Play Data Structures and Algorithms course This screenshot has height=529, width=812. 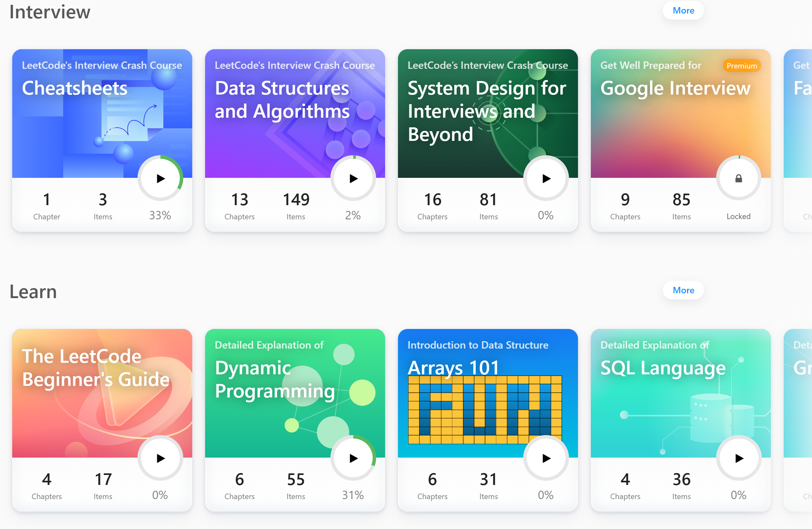point(353,178)
